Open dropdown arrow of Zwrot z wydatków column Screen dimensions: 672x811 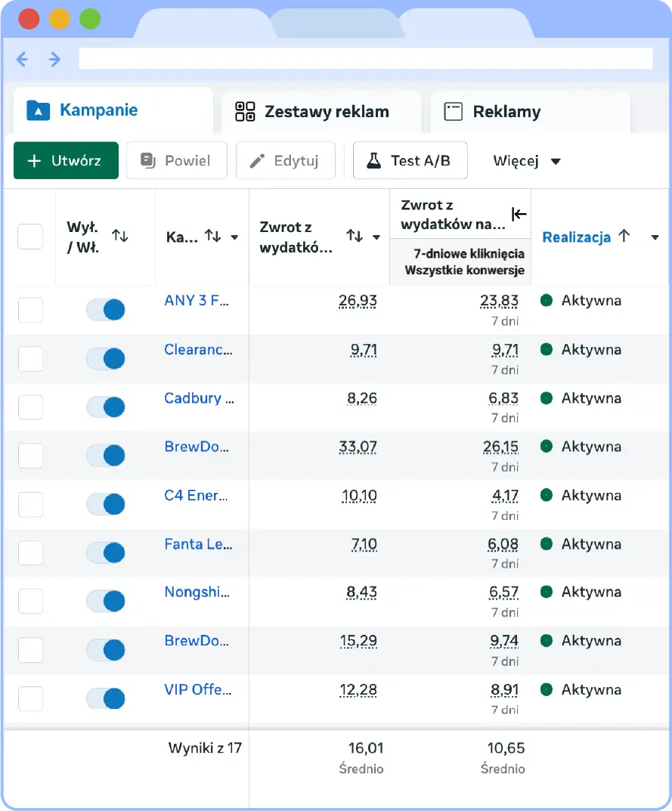coord(376,237)
